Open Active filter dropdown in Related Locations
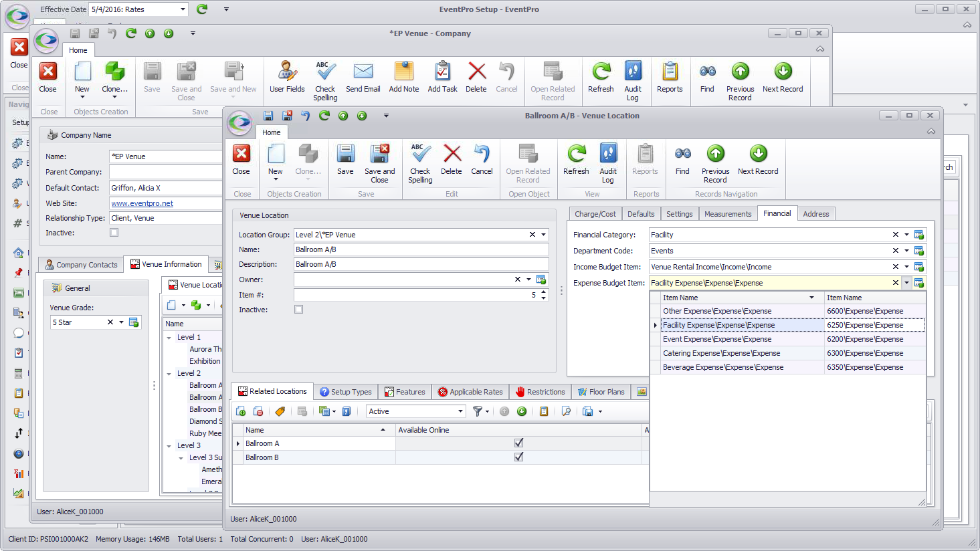This screenshot has height=551, width=980. pos(460,411)
